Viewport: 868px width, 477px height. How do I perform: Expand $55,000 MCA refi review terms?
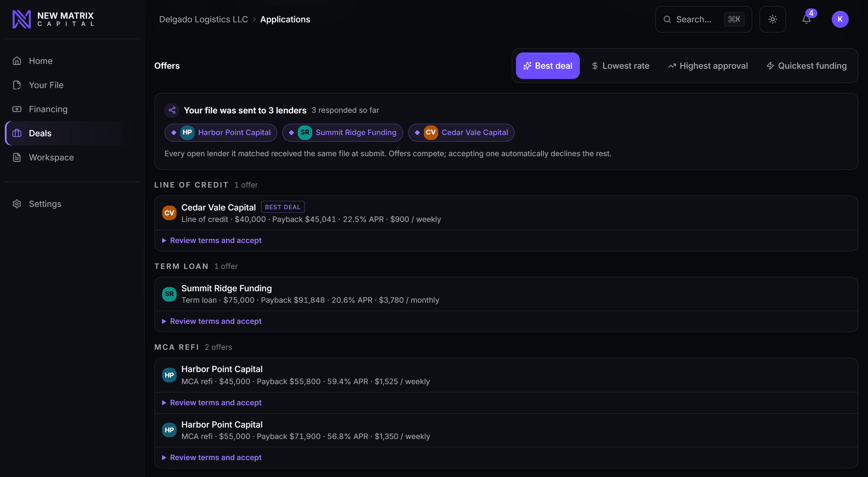212,457
